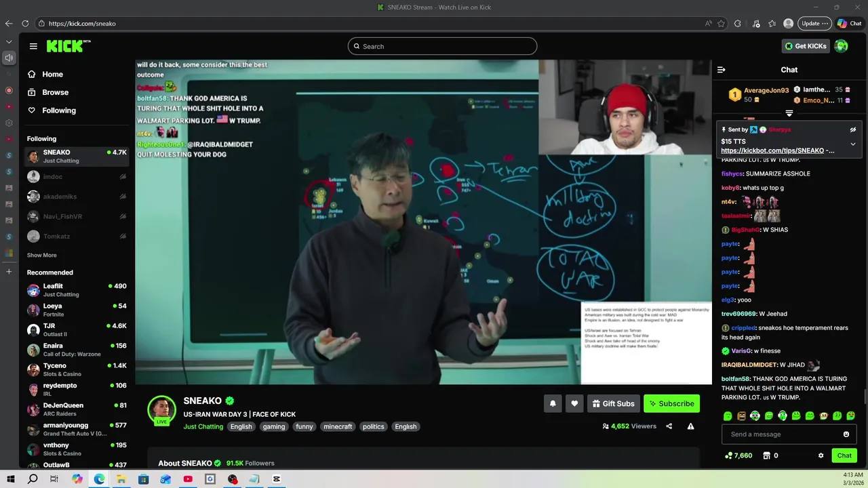
Task: Click the chat scrollbar
Action: [x=865, y=396]
